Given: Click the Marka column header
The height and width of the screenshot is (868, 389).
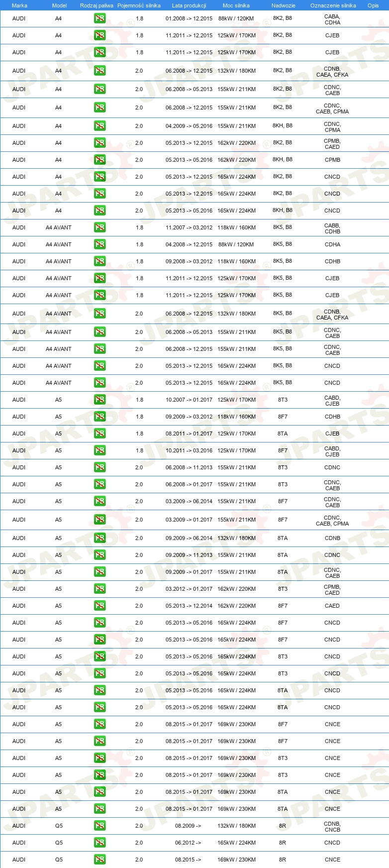Looking at the screenshot, I should pyautogui.click(x=19, y=5).
